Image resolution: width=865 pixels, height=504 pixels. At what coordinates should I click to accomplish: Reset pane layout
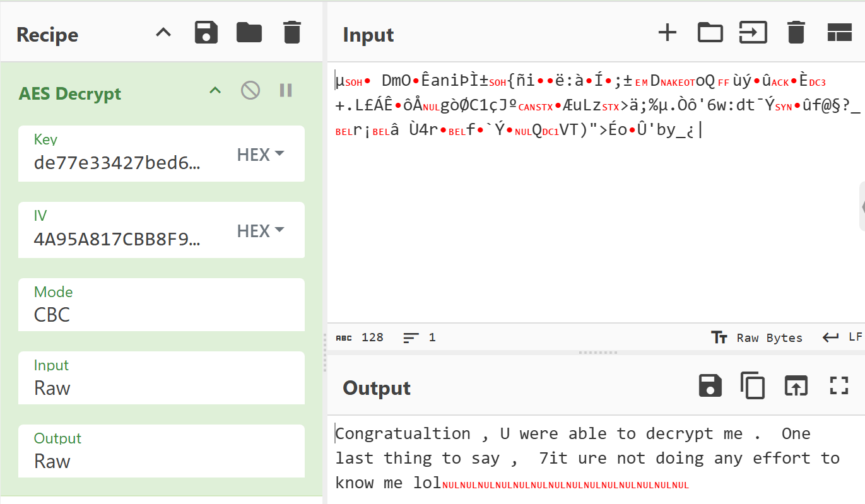(x=839, y=32)
